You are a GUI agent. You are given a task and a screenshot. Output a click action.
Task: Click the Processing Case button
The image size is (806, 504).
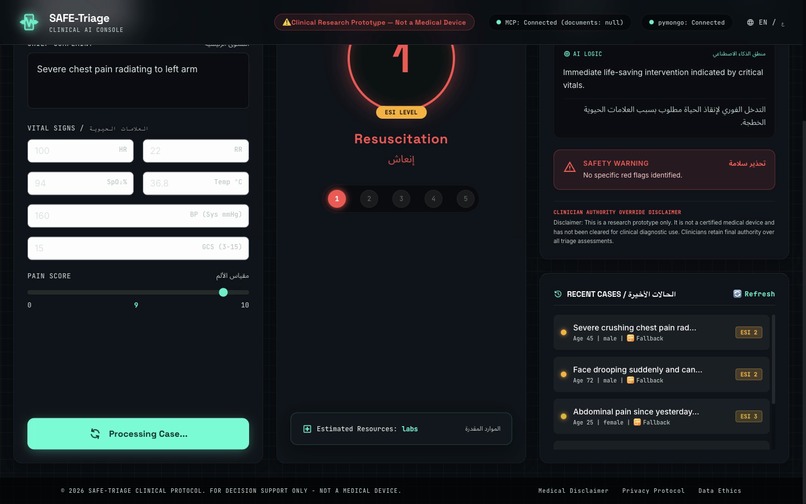tap(138, 434)
